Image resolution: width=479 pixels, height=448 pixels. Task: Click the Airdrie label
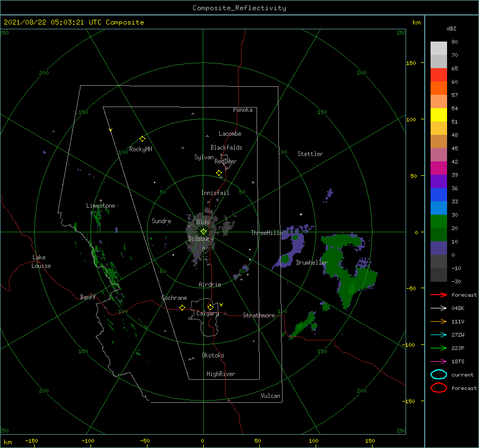coord(210,284)
